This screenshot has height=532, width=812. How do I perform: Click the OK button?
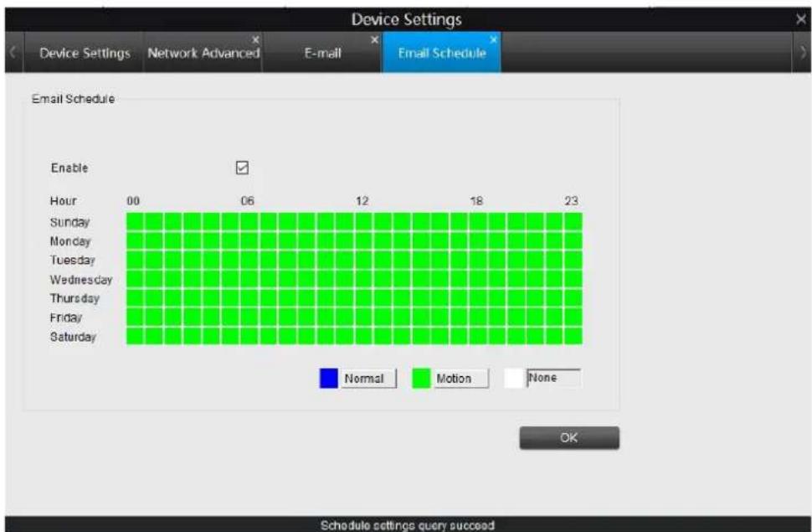click(x=569, y=437)
